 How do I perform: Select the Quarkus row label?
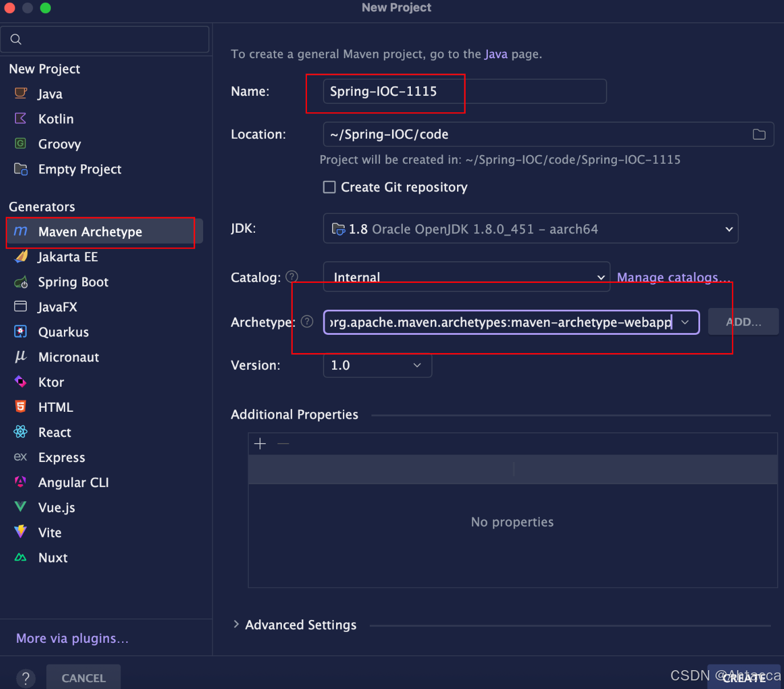[x=64, y=332]
